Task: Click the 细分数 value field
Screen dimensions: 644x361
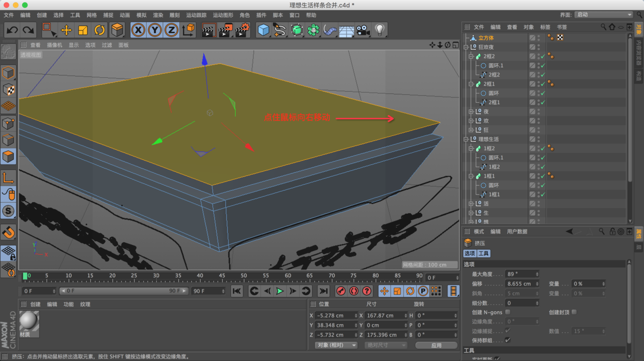Action: coord(522,303)
